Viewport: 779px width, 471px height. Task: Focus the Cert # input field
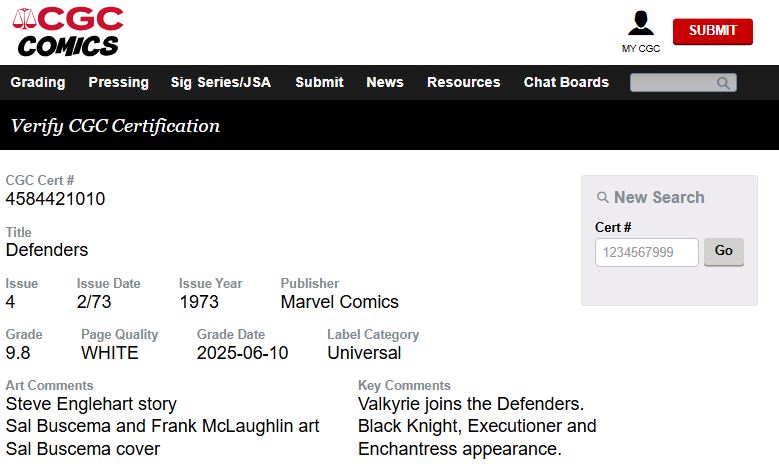click(x=646, y=252)
